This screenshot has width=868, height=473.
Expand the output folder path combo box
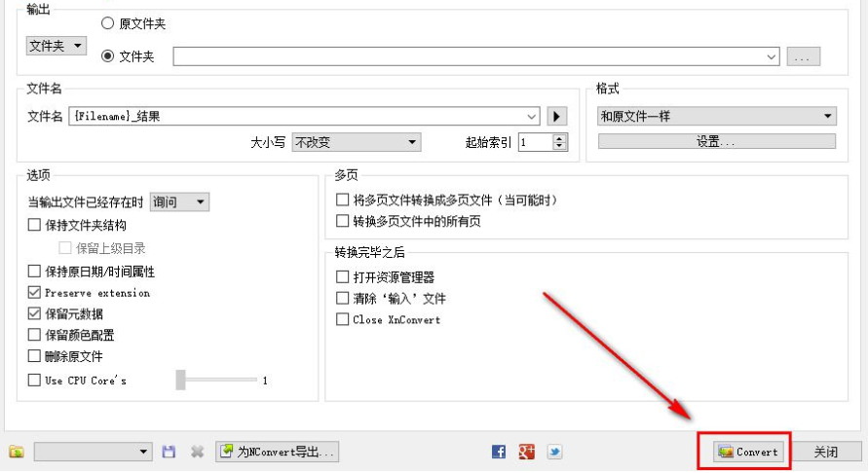click(x=772, y=56)
